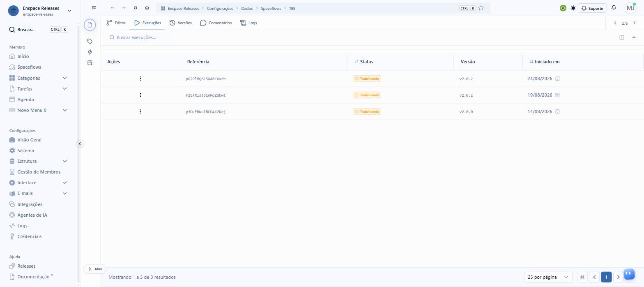Click calendar icon beside 24/08/2026
This screenshot has height=287, width=644.
pos(557,79)
